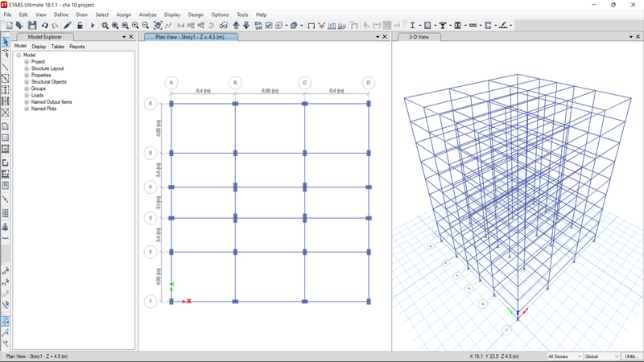Click the Units button in status bar

[x=630, y=356]
